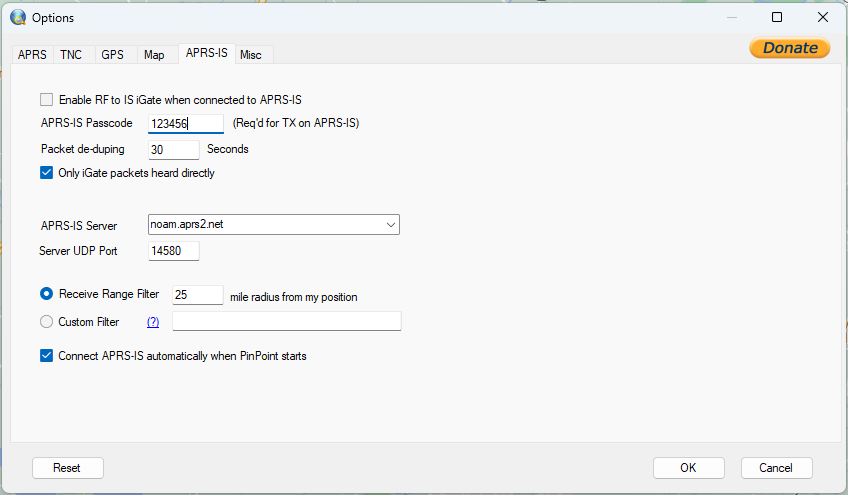
Task: Click the PinPoint globe icon in title bar
Action: 18,17
